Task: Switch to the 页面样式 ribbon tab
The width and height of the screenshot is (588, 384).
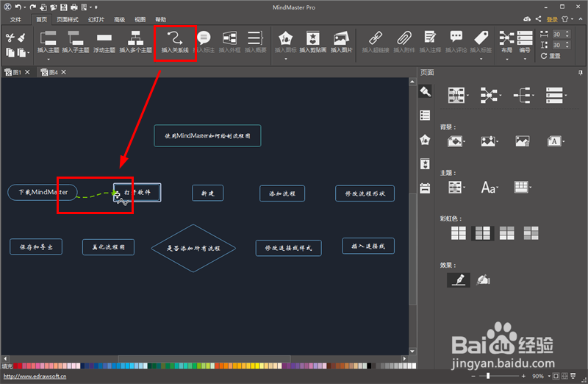Action: point(68,20)
